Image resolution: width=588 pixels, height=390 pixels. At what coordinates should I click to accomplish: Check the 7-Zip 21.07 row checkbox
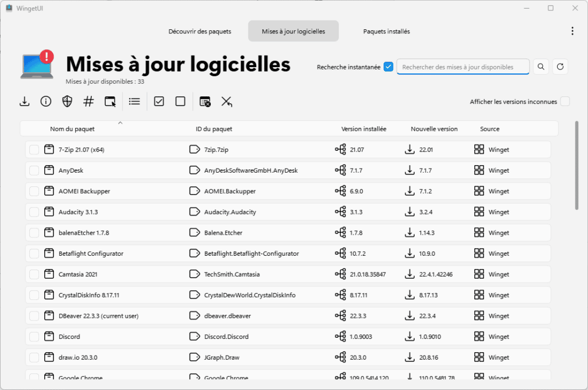coord(34,150)
